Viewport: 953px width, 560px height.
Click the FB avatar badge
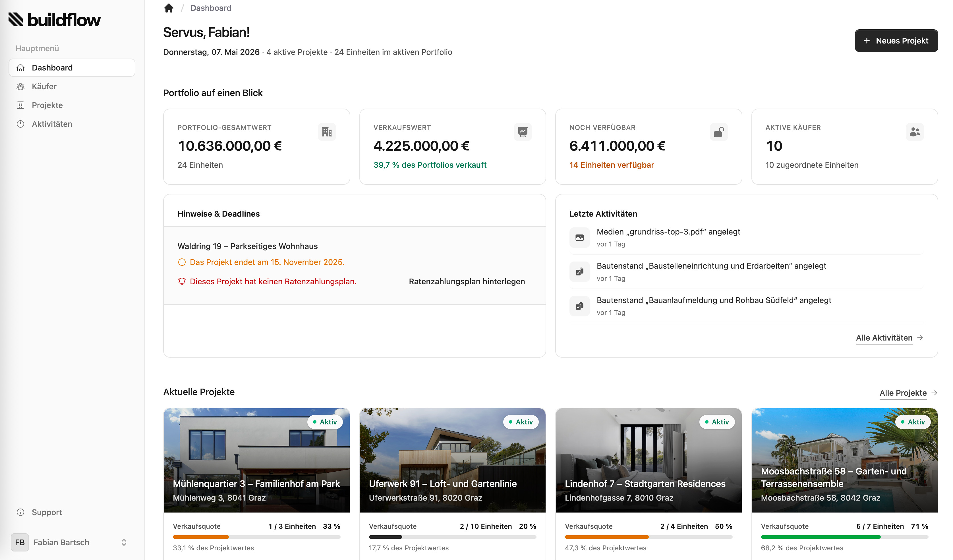(x=20, y=543)
